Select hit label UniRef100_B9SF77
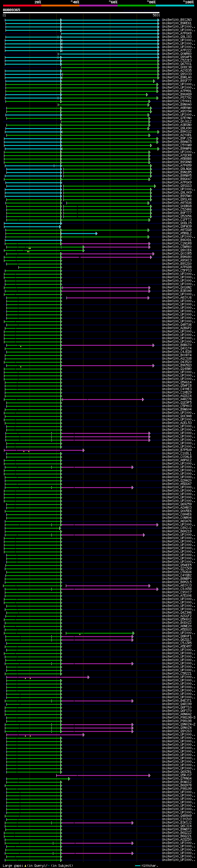Screen dimensions: 197x868 coord(177,81)
